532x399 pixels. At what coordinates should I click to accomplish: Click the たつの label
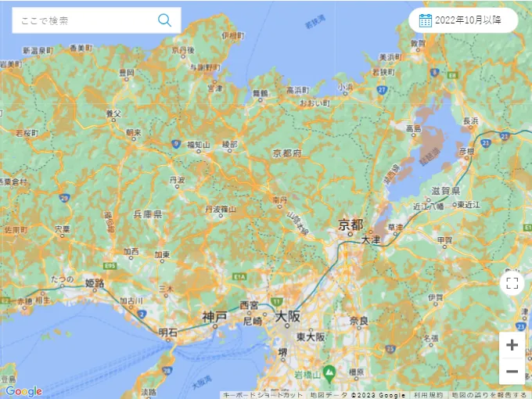click(62, 279)
